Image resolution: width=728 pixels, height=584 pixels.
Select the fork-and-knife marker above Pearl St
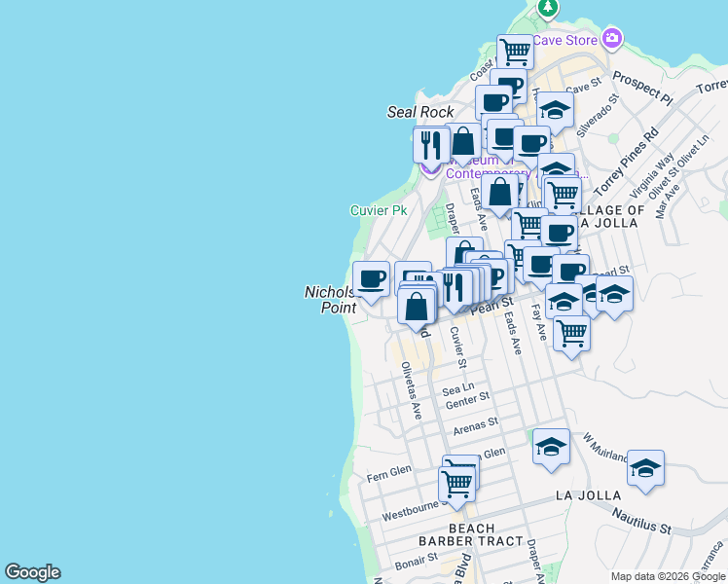tap(455, 290)
